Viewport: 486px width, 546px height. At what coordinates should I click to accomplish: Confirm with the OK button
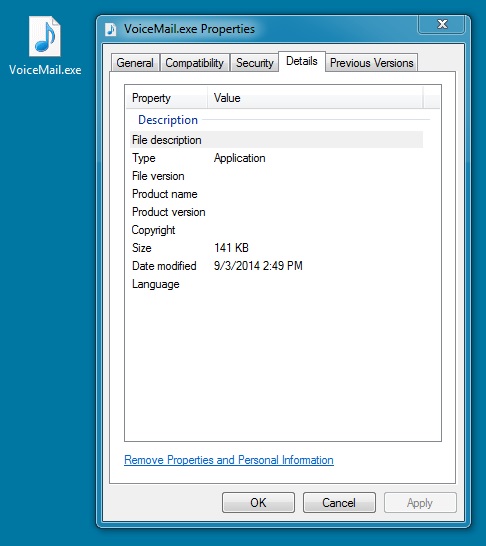(x=258, y=502)
